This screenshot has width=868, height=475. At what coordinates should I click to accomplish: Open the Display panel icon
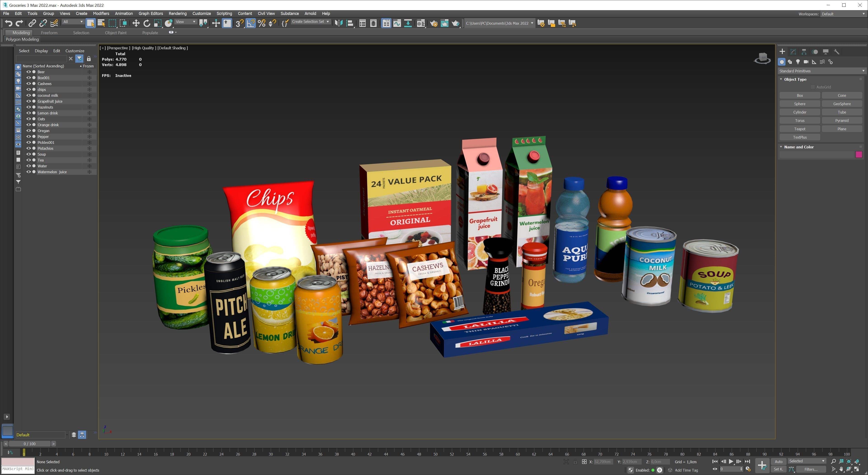click(x=826, y=52)
